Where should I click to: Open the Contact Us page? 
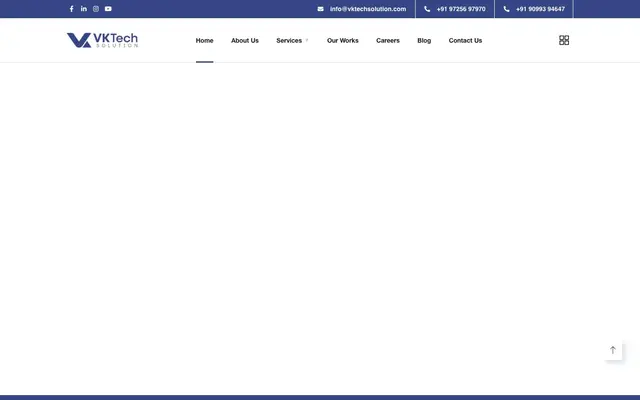[465, 40]
